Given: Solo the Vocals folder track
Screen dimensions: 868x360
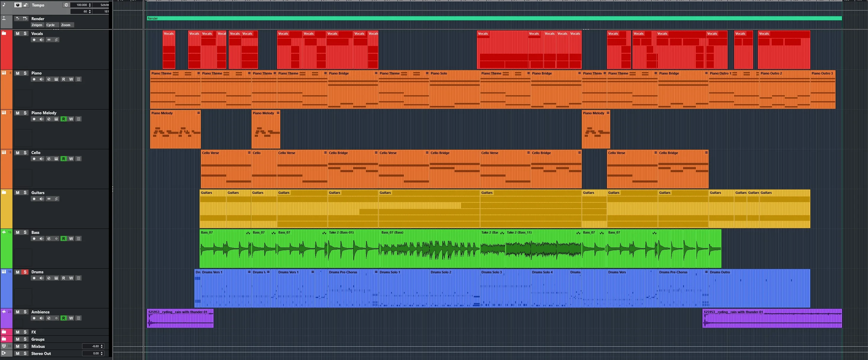Looking at the screenshot, I should click(25, 34).
